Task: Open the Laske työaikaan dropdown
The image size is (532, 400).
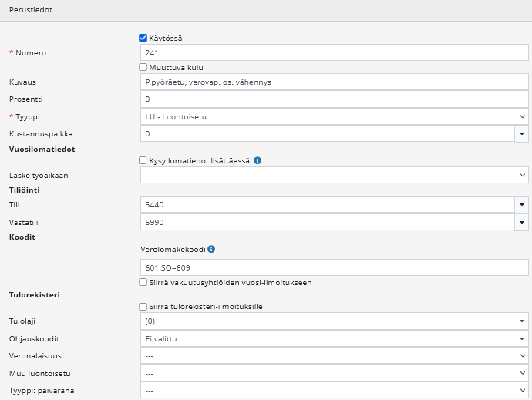Action: tap(334, 175)
